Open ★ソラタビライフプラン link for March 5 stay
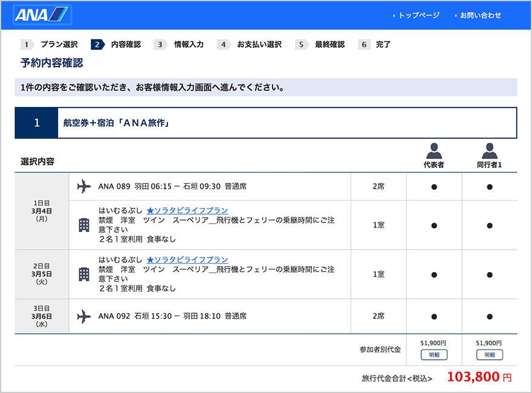Screen dimensions: 532x393 (187, 259)
